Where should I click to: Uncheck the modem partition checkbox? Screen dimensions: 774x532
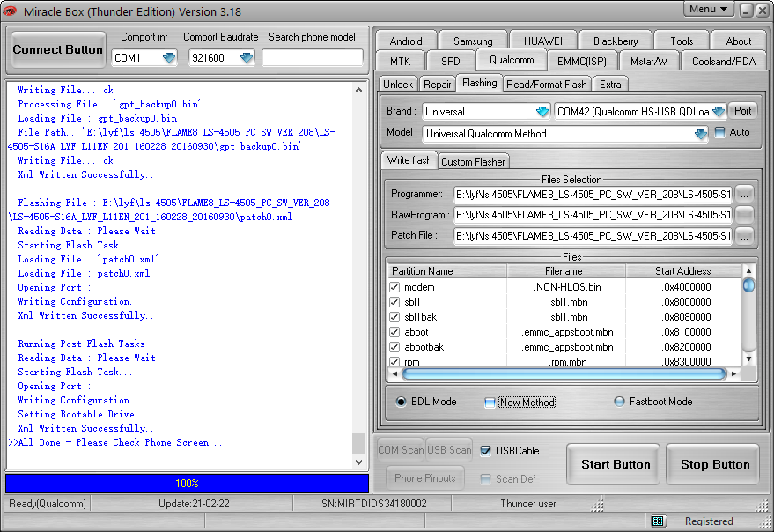click(x=395, y=287)
